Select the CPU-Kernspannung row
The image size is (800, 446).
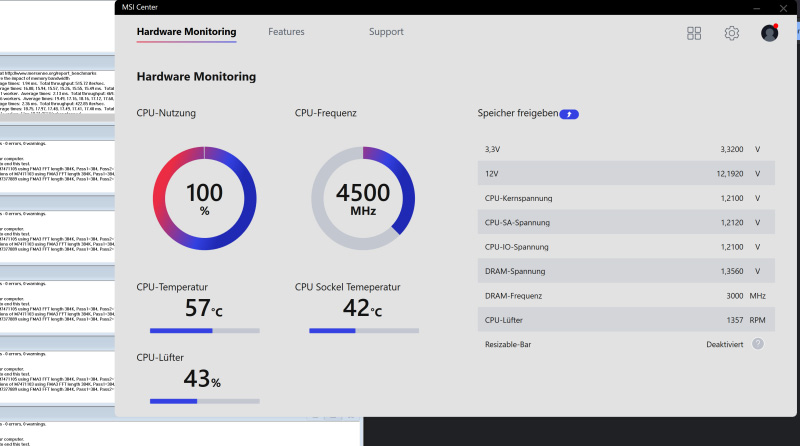(x=626, y=198)
